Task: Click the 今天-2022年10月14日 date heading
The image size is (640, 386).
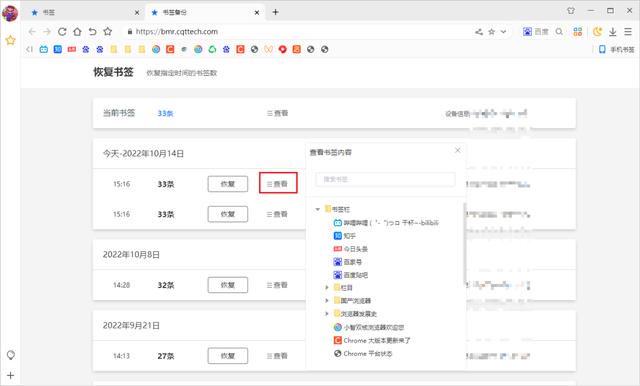Action: coord(143,153)
